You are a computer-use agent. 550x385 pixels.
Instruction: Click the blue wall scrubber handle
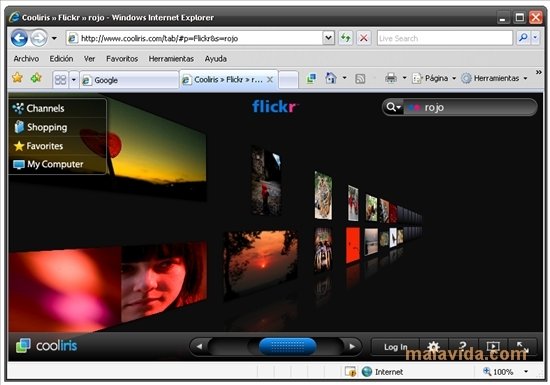tap(288, 346)
